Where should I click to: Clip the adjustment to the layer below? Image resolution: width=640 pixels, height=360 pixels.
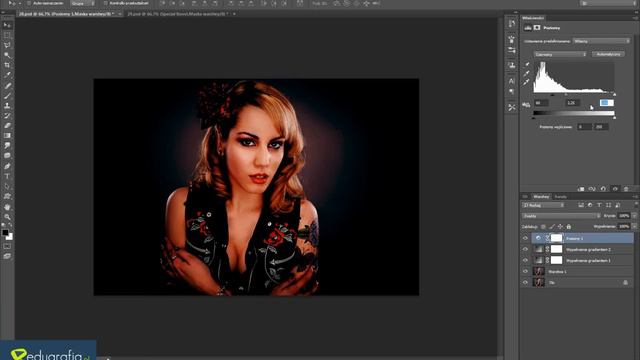(581, 189)
